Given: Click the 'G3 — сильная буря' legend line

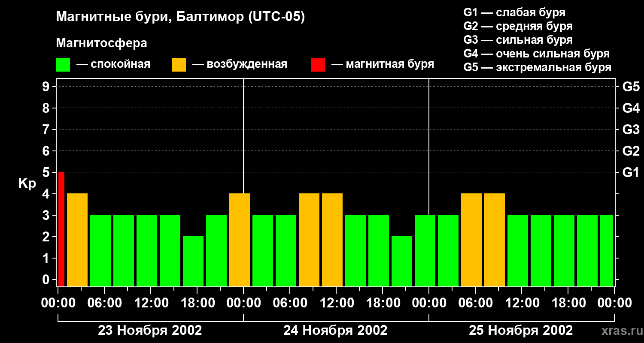Looking at the screenshot, I should point(518,40).
